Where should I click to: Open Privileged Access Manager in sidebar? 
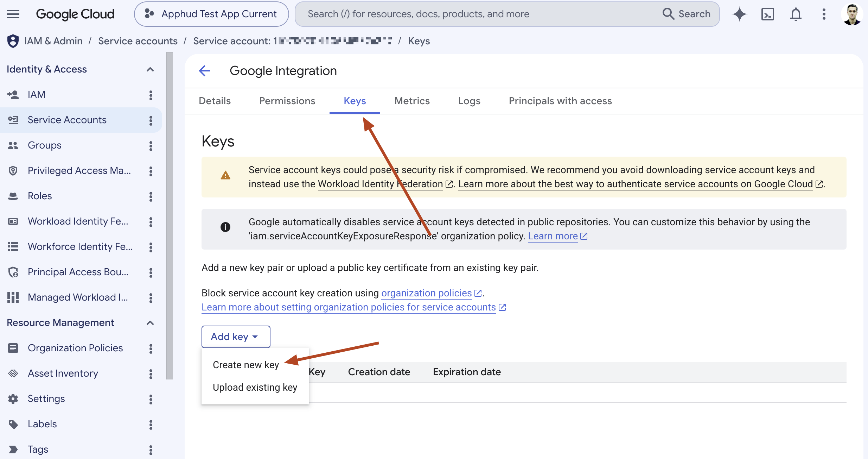79,170
